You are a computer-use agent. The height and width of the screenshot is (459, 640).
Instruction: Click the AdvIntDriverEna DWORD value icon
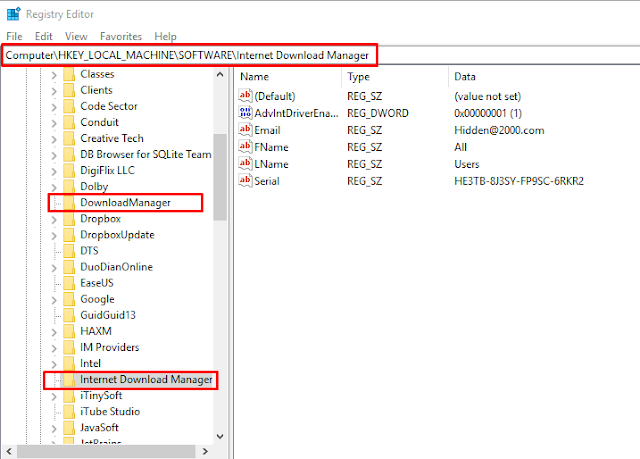click(x=245, y=113)
